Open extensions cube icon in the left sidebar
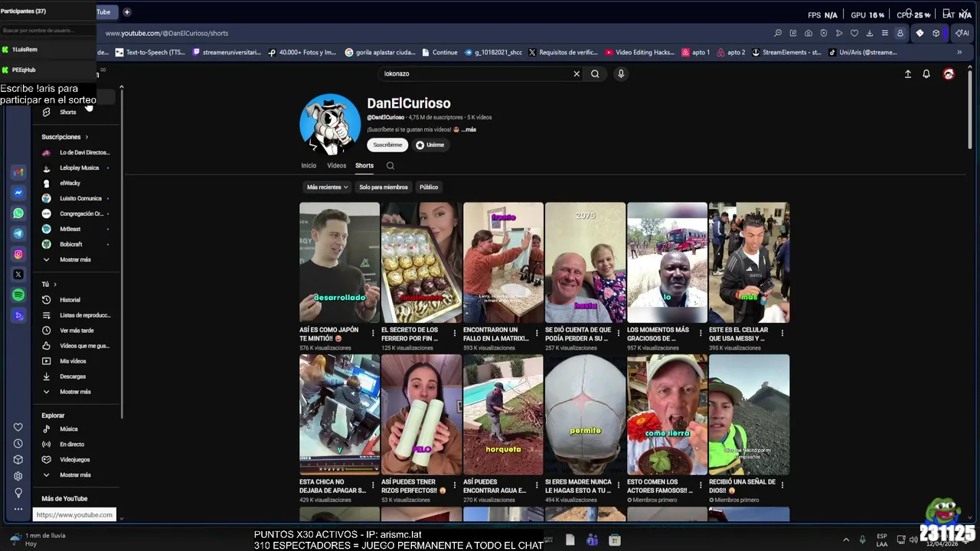Viewport: 980px width, 551px height. click(x=18, y=460)
